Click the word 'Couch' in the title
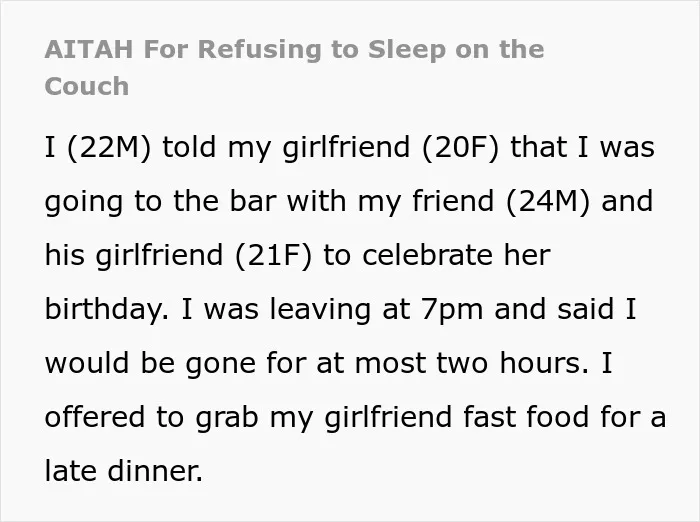The image size is (700, 522). click(x=87, y=86)
